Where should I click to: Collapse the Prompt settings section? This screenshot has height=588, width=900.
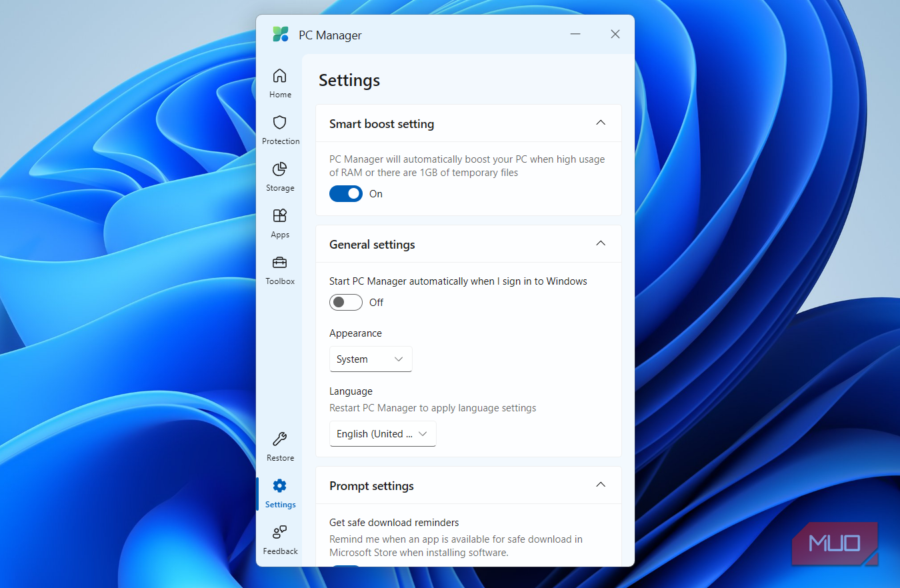(601, 485)
